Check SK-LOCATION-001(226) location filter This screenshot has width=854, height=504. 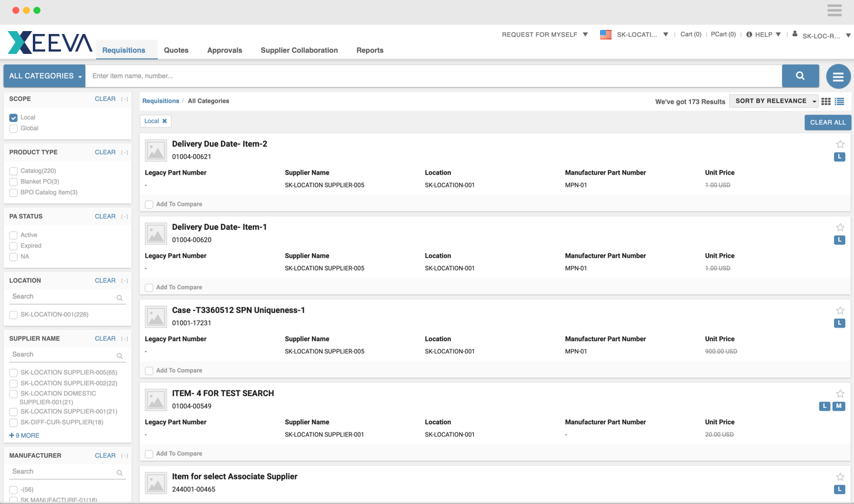13,315
